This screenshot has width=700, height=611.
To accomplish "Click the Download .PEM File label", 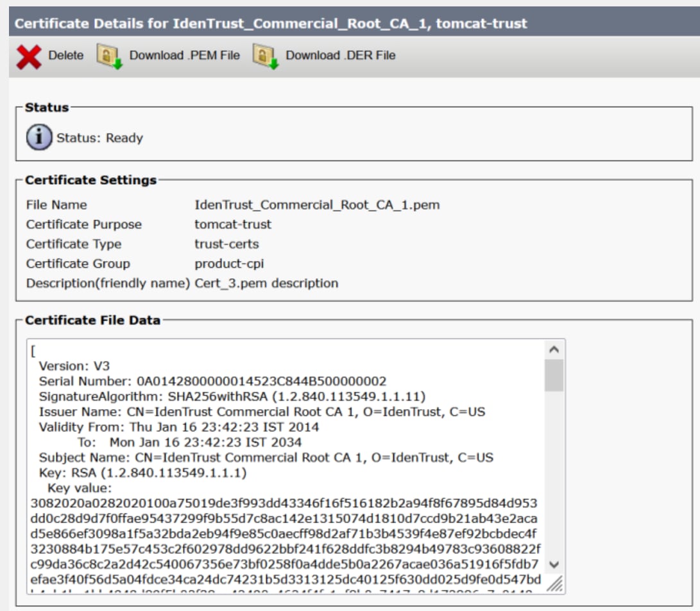I will (x=184, y=55).
